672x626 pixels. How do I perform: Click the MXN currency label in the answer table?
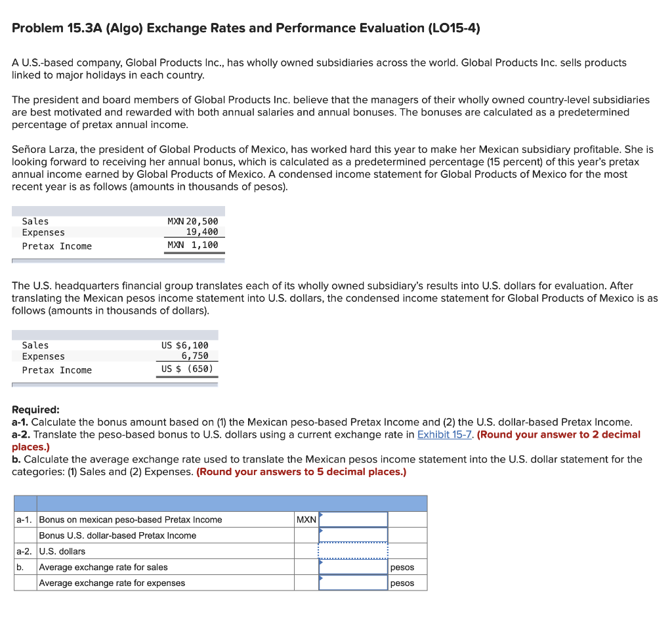tap(308, 519)
